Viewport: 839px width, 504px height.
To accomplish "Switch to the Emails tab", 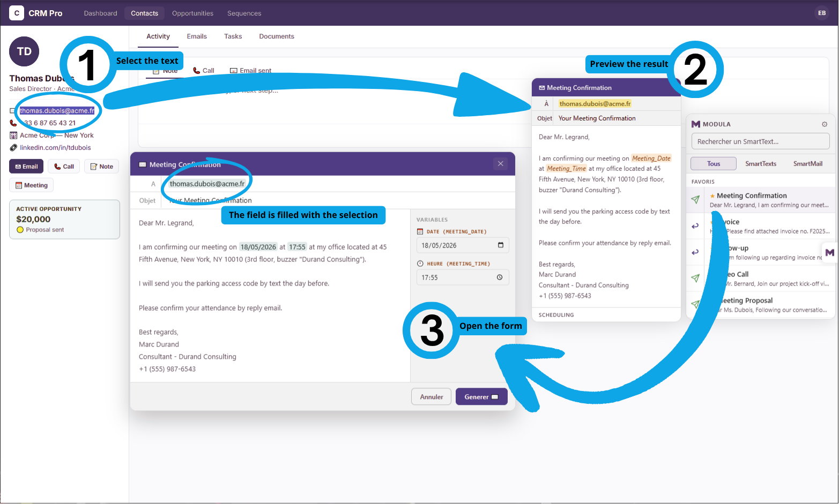I will click(x=197, y=36).
